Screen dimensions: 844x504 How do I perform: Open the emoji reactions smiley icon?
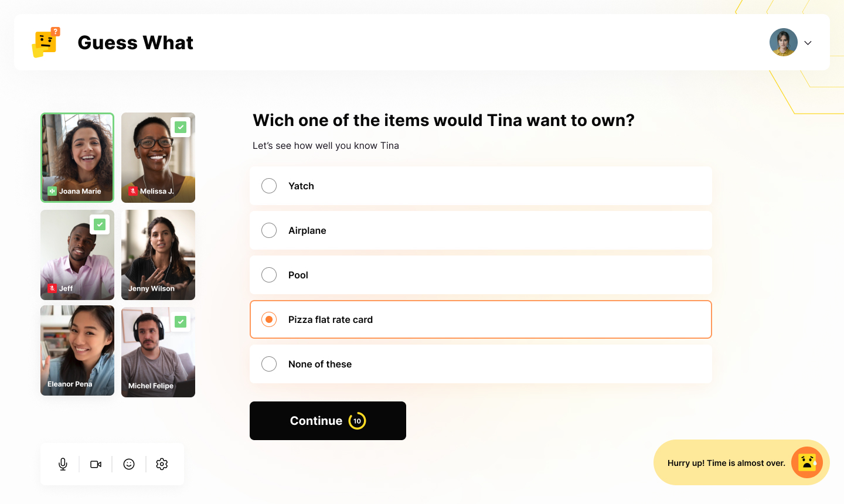(129, 464)
